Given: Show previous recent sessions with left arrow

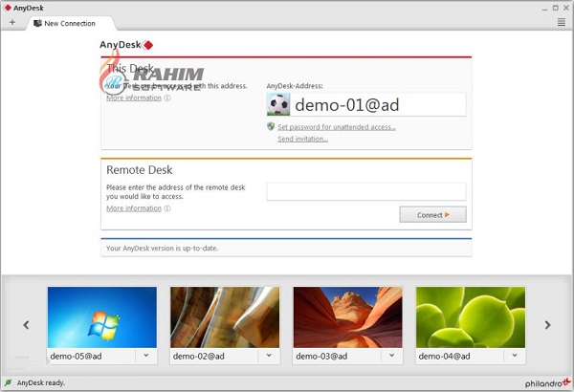Looking at the screenshot, I should point(26,325).
